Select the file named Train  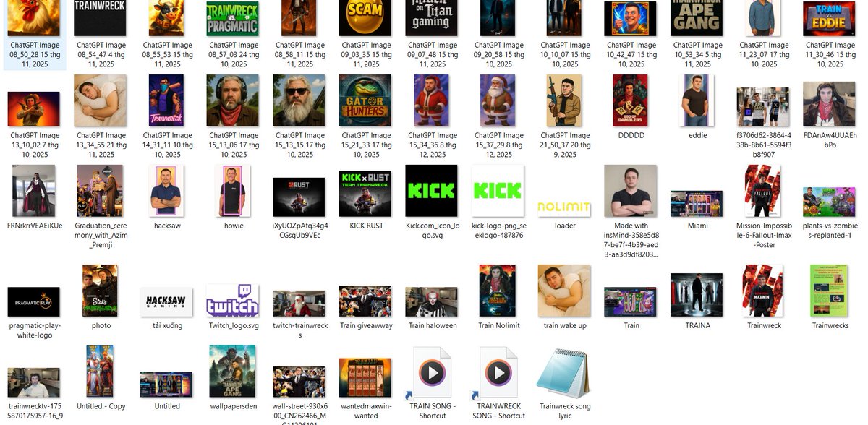(x=631, y=301)
